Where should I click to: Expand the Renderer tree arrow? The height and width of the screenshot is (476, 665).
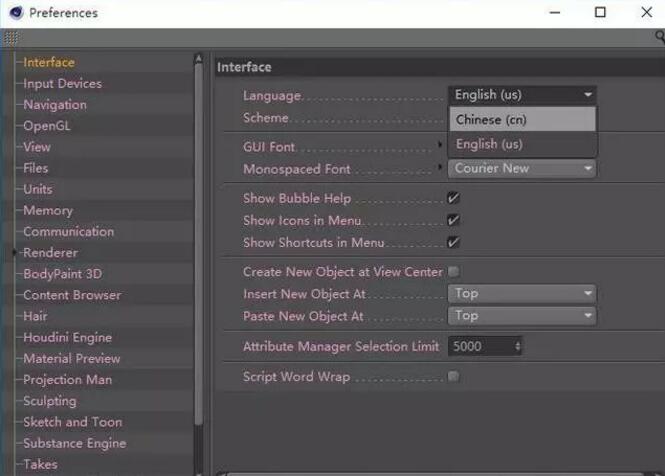15,253
